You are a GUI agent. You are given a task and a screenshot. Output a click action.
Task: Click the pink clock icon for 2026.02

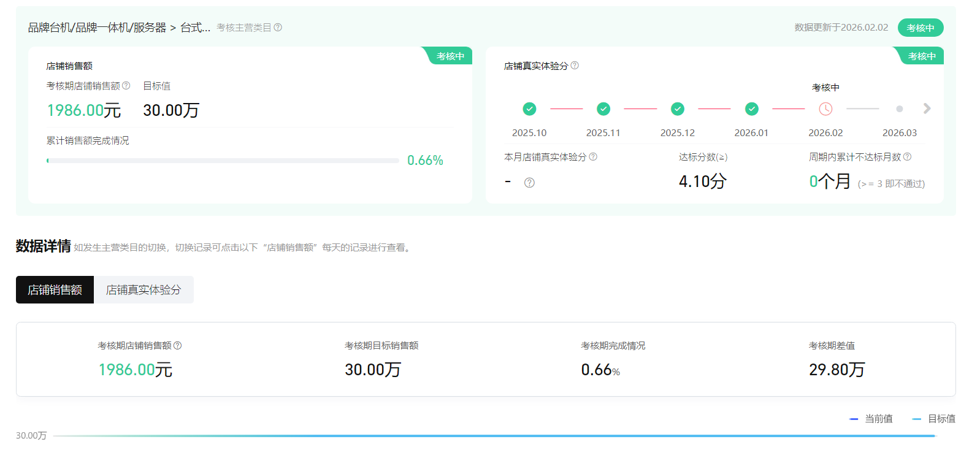(825, 109)
